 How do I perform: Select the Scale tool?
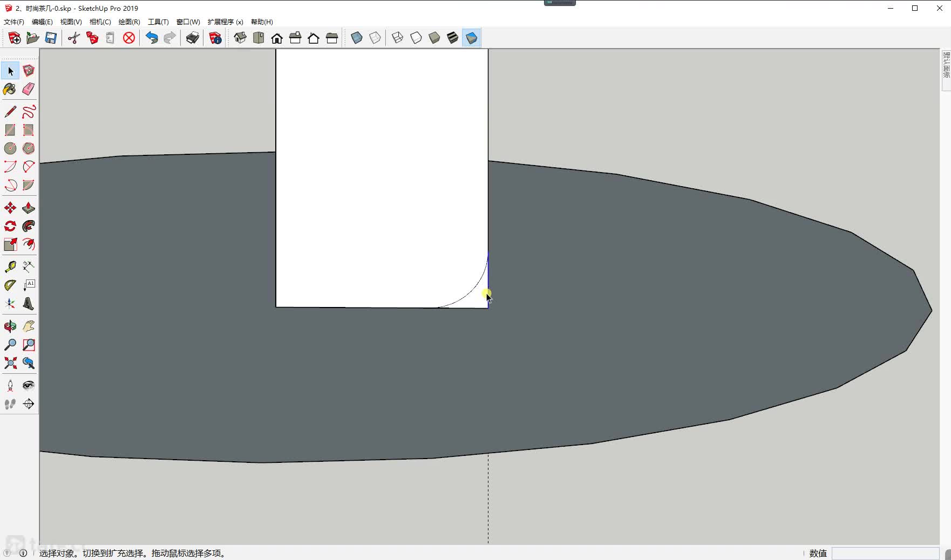tap(10, 244)
